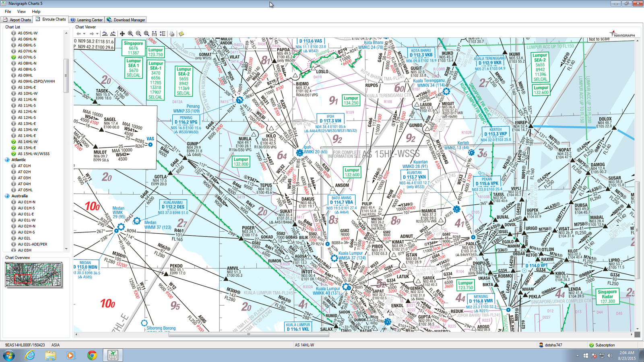This screenshot has width=644, height=362.
Task: Click the Chart Overview thumbnail
Action: coord(34,274)
